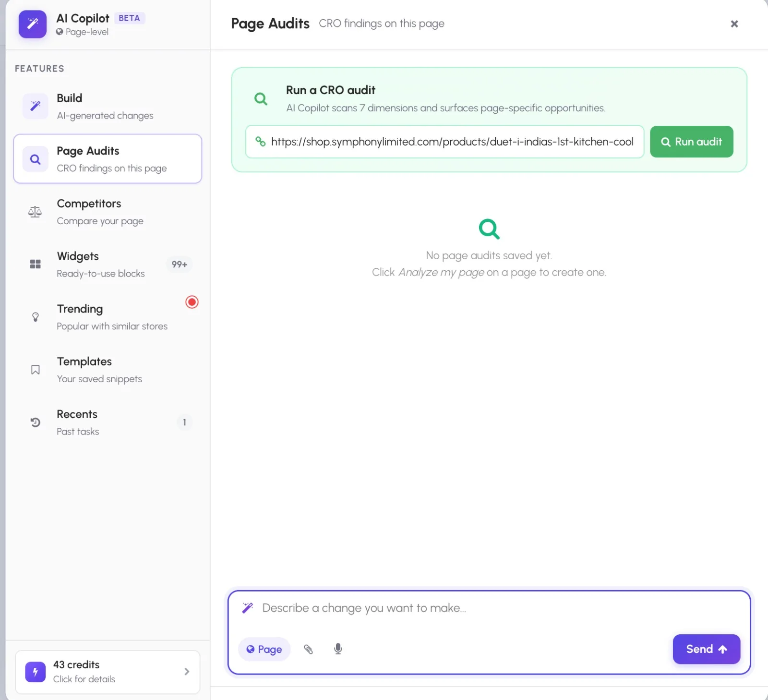768x700 pixels.
Task: Click the link icon in the URL field
Action: click(x=261, y=142)
